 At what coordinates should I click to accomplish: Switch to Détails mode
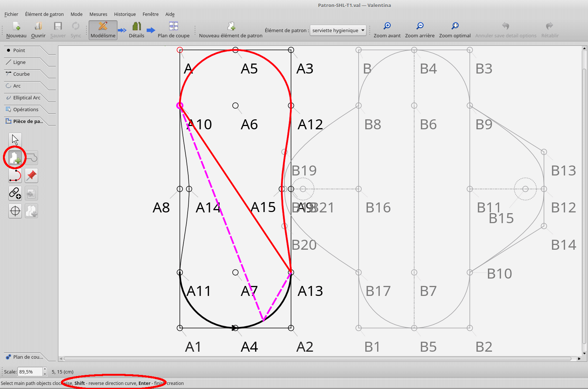(137, 30)
